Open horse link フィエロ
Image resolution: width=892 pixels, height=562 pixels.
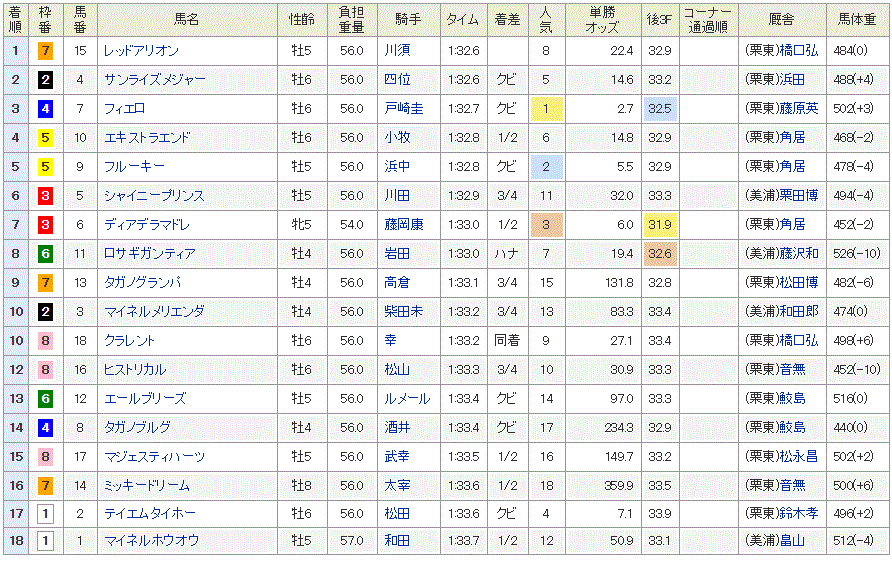tap(125, 109)
